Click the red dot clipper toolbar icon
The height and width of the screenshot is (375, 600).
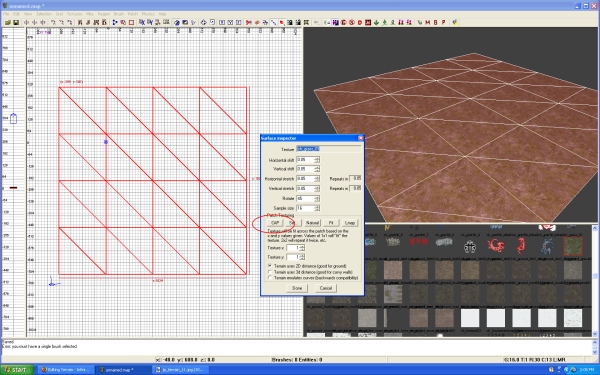(x=282, y=23)
